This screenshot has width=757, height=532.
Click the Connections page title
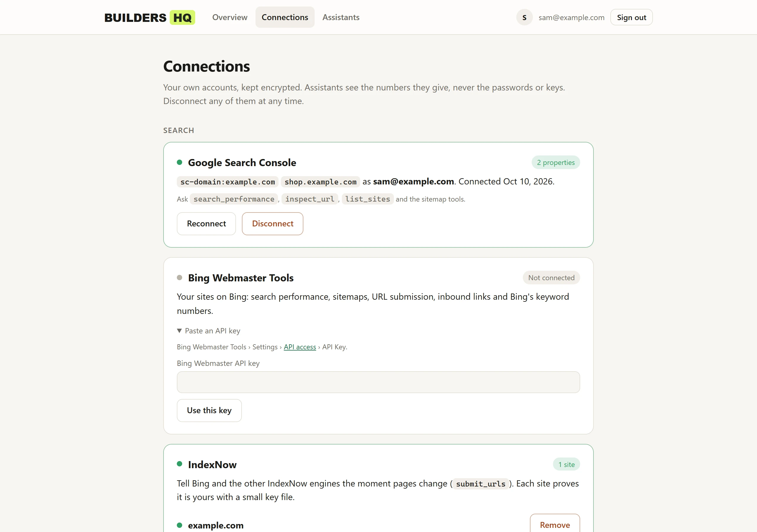(x=206, y=66)
